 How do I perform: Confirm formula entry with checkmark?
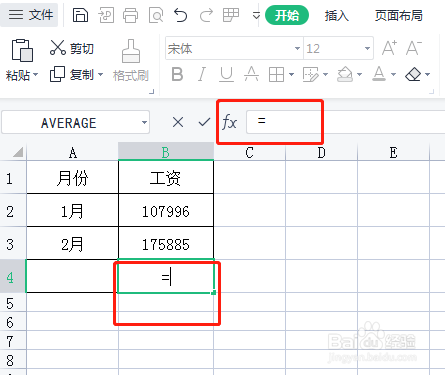(x=204, y=122)
